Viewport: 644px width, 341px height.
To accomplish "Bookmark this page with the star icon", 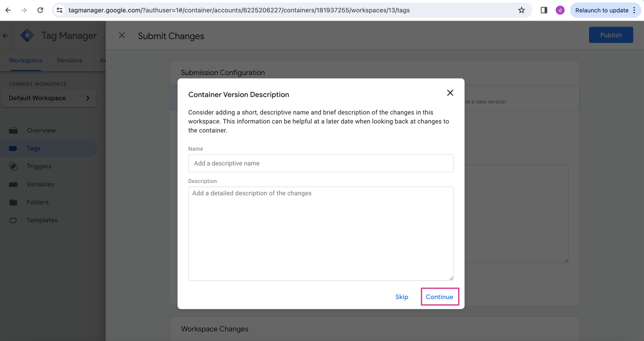I will click(x=521, y=10).
